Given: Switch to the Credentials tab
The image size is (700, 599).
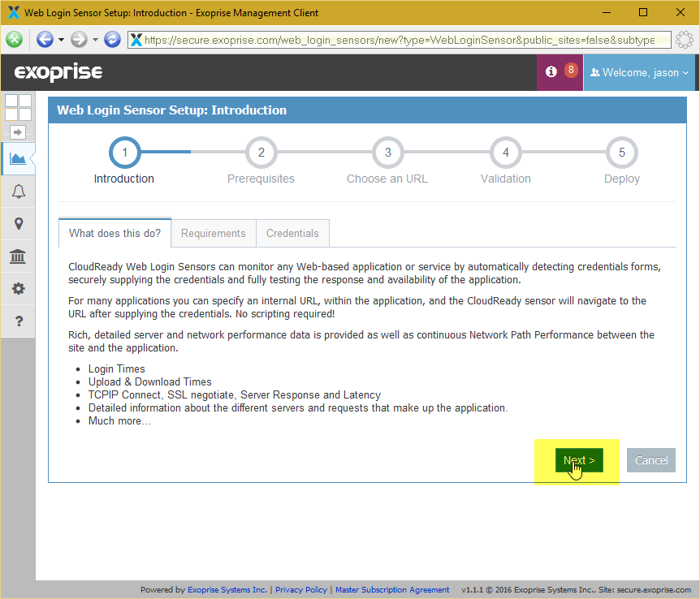Looking at the screenshot, I should 292,233.
